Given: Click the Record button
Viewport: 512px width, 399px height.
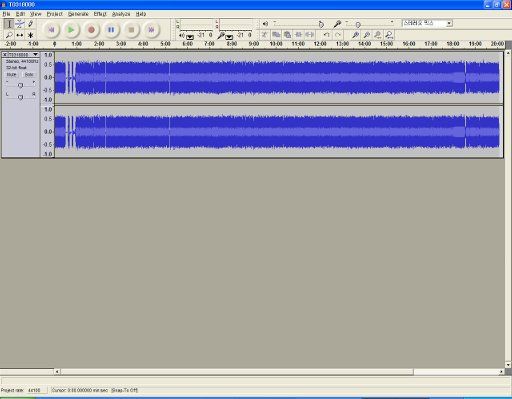Looking at the screenshot, I should tap(91, 30).
